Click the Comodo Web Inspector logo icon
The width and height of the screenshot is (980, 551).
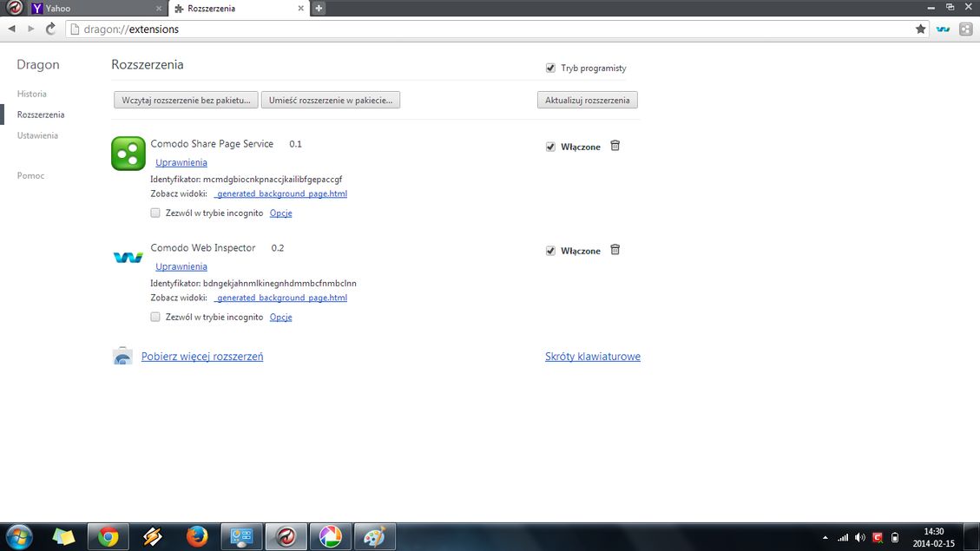tap(128, 257)
